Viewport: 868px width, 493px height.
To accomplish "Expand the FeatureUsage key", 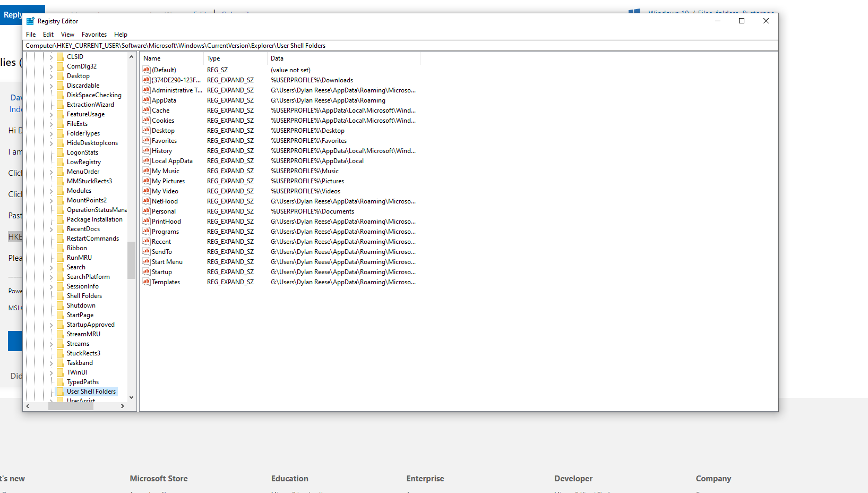I will coord(51,114).
